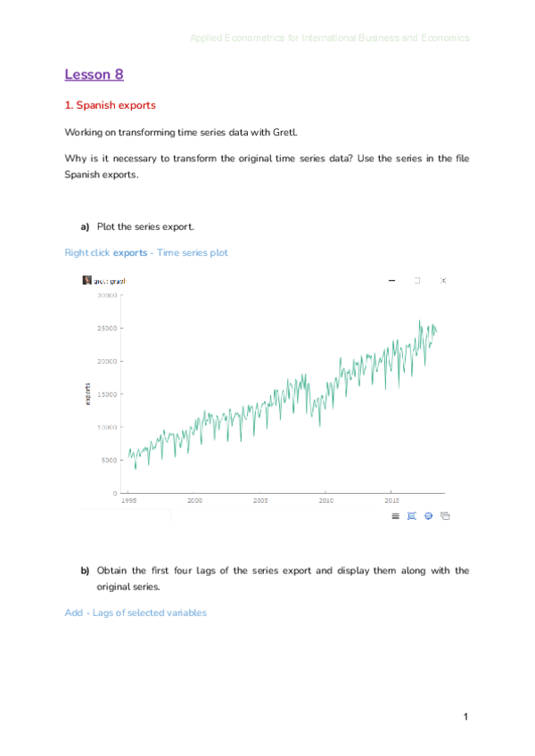The height and width of the screenshot is (756, 535).
Task: Click the 'exports' y-axis label
Action: pyautogui.click(x=87, y=394)
